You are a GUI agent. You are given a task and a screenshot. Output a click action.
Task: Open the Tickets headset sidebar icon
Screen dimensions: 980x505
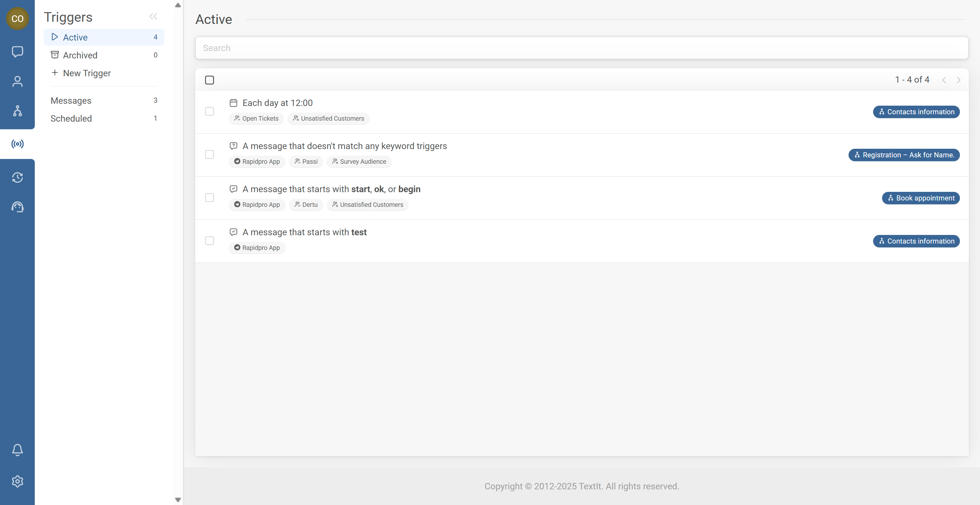[17, 207]
